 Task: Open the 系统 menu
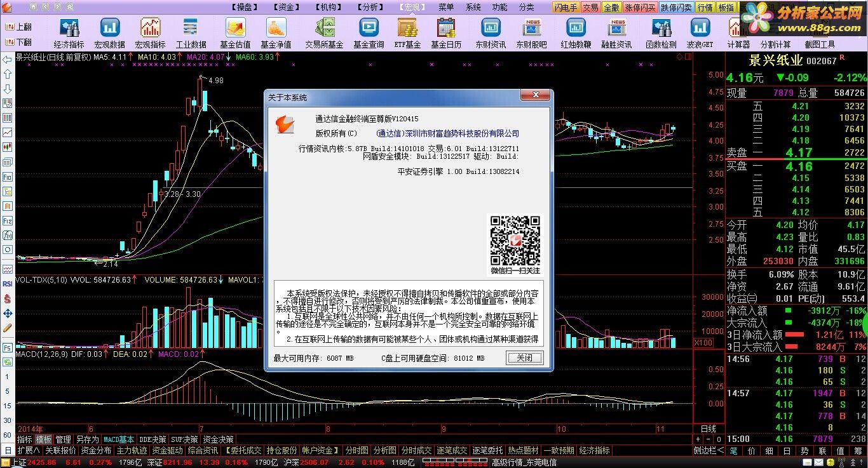[x=473, y=7]
